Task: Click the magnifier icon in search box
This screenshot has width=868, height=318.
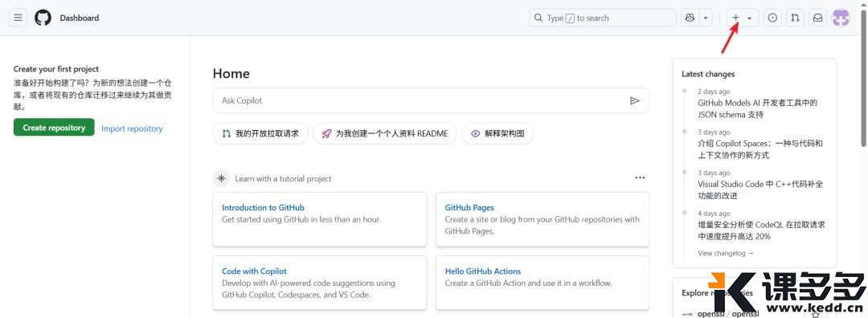Action: (x=538, y=18)
